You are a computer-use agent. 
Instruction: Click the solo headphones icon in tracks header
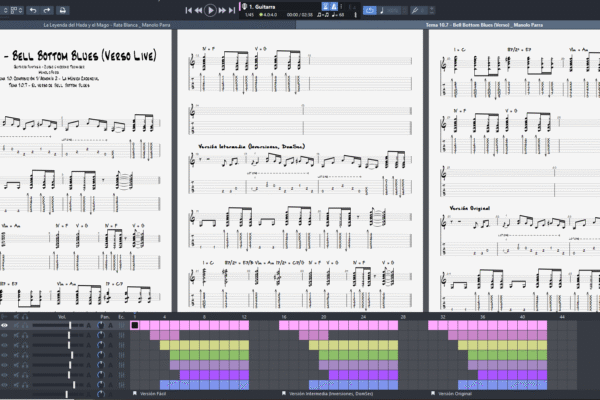tap(25, 317)
